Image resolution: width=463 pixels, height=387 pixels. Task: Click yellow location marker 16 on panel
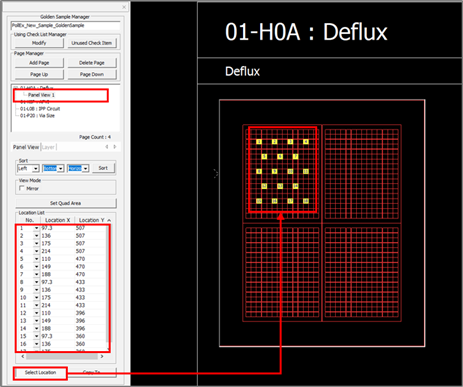(x=274, y=201)
